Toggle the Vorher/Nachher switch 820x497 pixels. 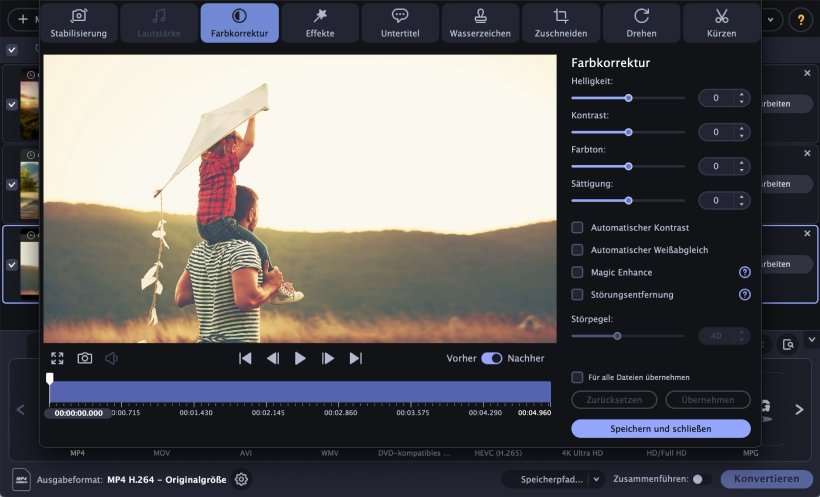(491, 358)
